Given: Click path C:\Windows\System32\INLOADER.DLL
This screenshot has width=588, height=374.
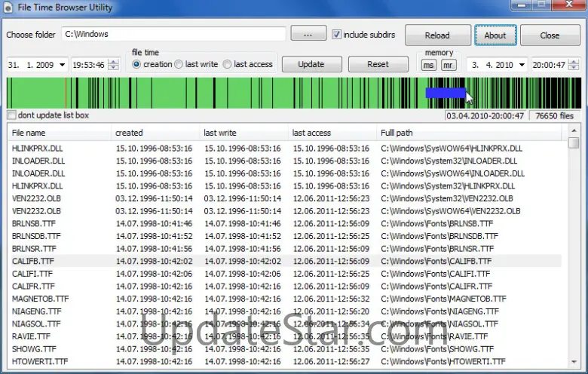Looking at the screenshot, I should tap(449, 161).
